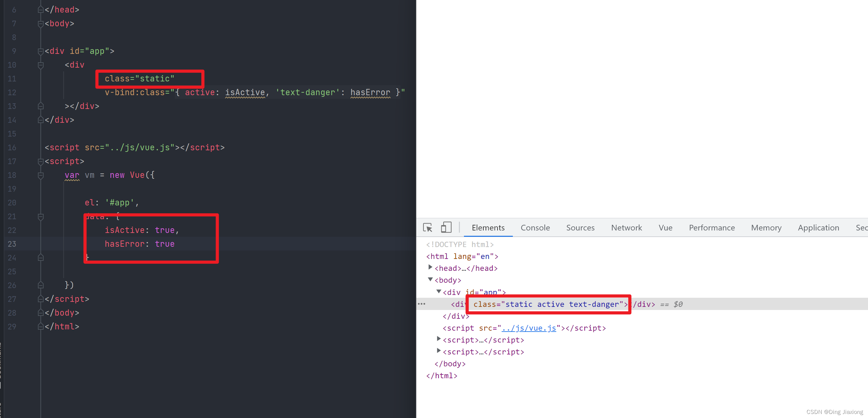
Task: Collapse the body node in Elements tree
Action: click(430, 279)
